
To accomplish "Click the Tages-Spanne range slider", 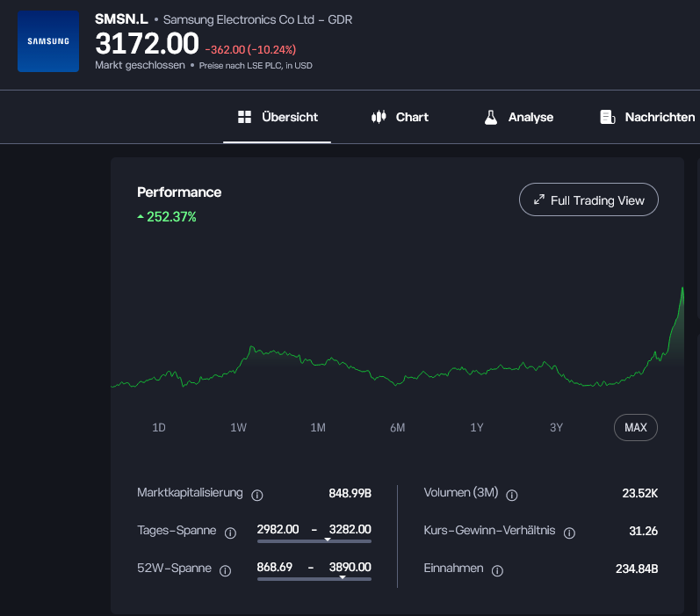I will tap(314, 540).
